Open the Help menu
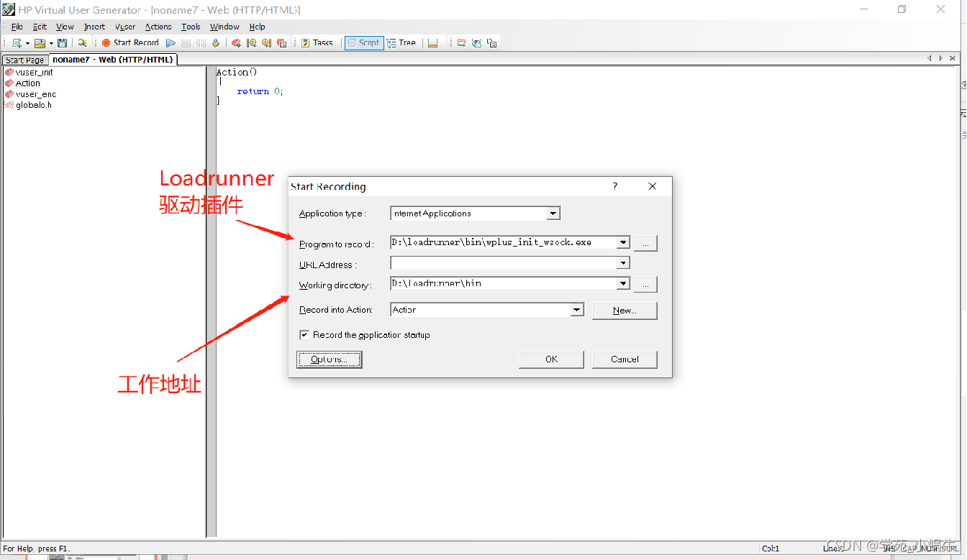 tap(257, 27)
